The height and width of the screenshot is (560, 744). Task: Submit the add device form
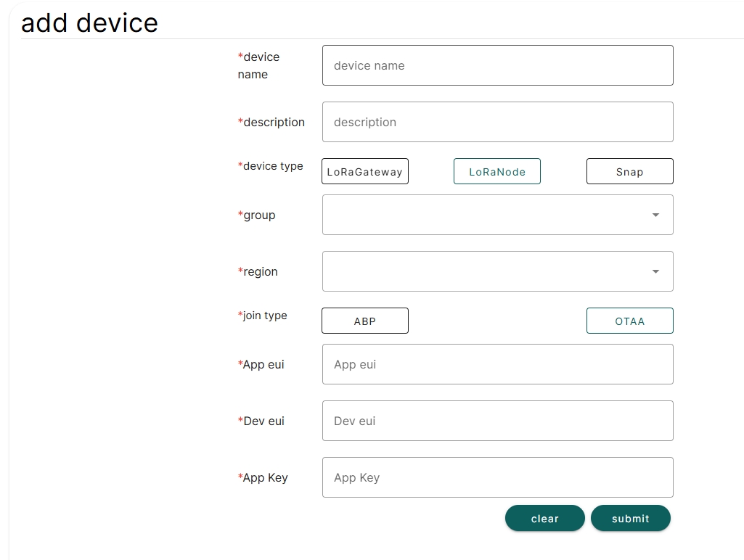point(630,519)
